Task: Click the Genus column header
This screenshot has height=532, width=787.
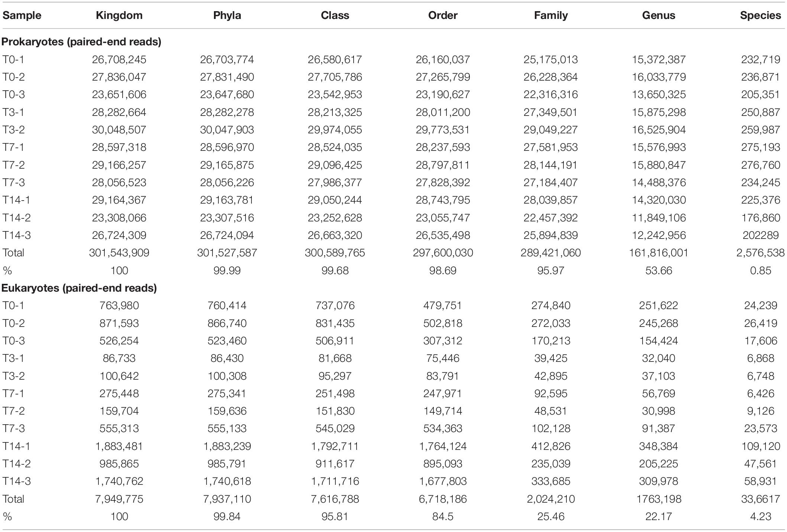Action: pyautogui.click(x=658, y=15)
